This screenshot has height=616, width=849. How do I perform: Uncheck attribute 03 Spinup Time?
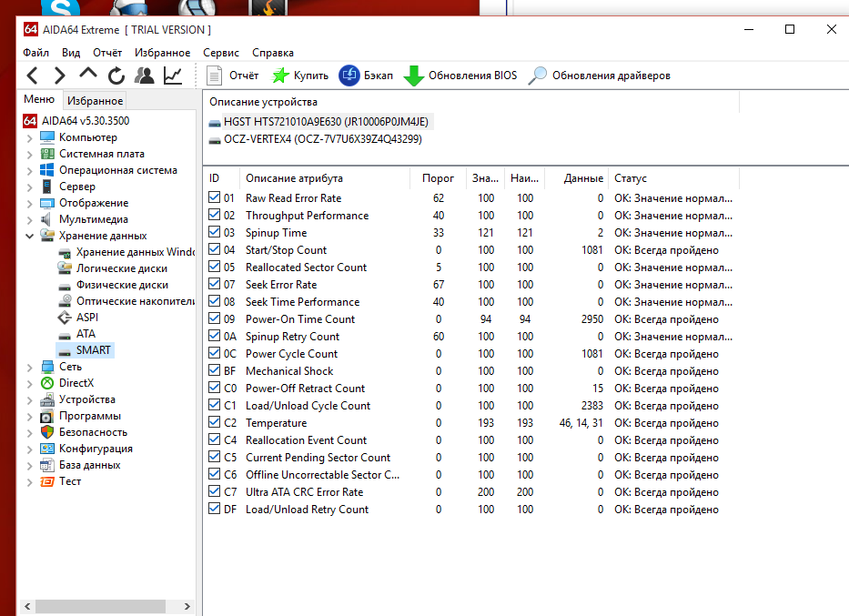coord(215,232)
